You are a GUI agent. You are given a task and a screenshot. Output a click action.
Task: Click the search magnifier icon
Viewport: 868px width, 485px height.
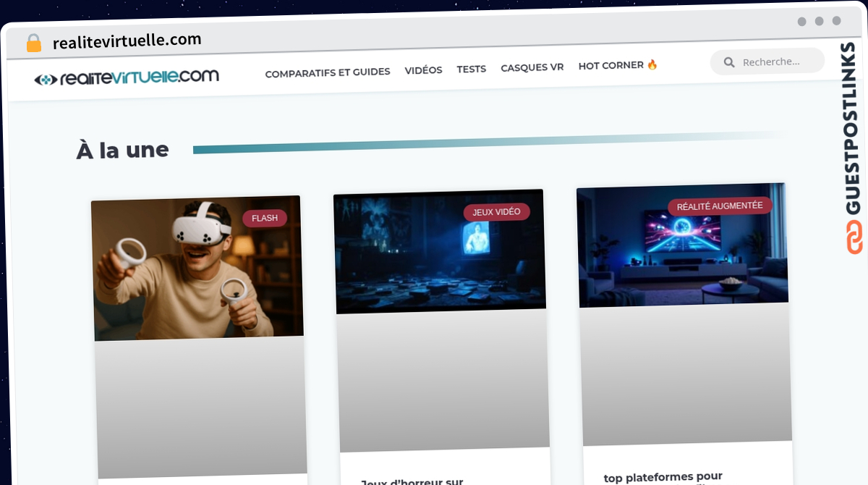[729, 62]
